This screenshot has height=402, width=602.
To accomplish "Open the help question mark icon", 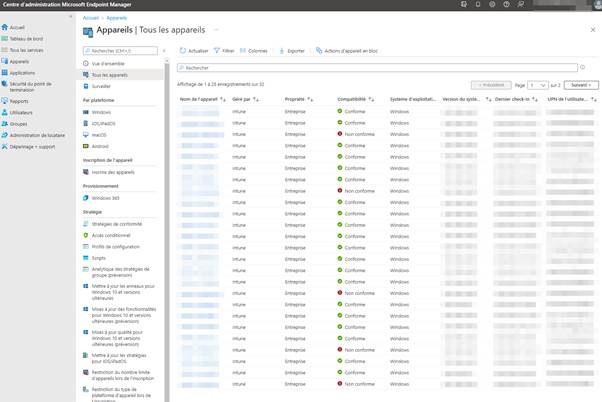I will [x=506, y=4].
